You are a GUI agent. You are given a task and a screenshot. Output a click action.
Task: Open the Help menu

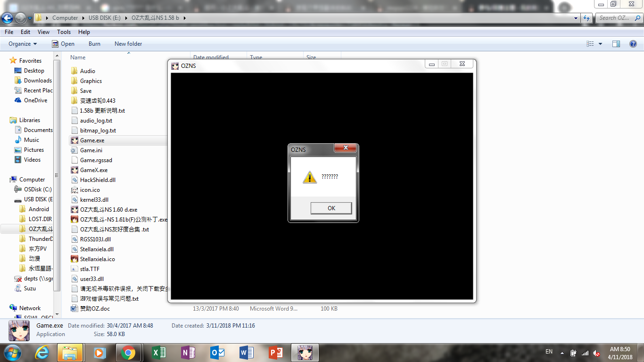tap(84, 32)
